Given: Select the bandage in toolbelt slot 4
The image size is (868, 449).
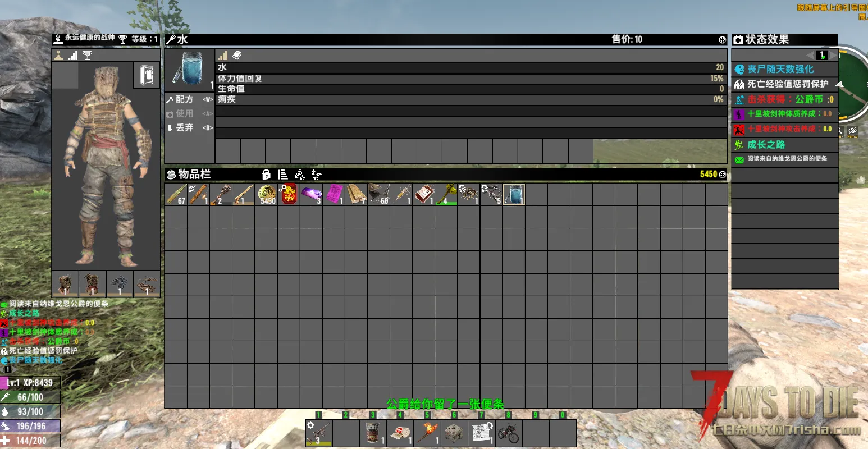Looking at the screenshot, I should [x=400, y=433].
